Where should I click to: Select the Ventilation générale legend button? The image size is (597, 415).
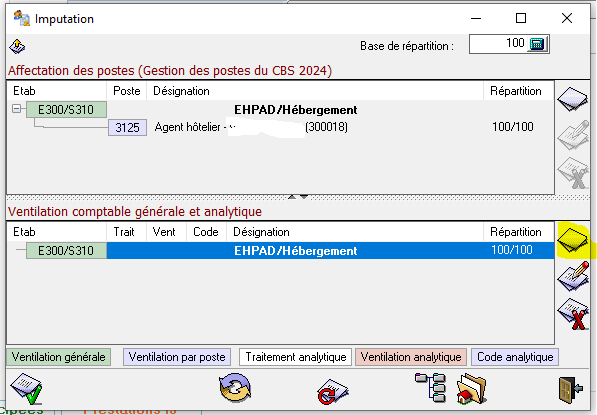coord(59,357)
